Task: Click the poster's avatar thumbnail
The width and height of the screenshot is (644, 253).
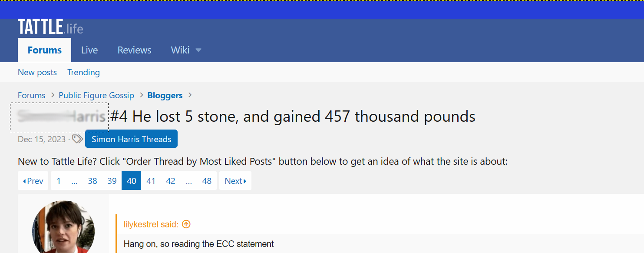Action: coord(63,227)
